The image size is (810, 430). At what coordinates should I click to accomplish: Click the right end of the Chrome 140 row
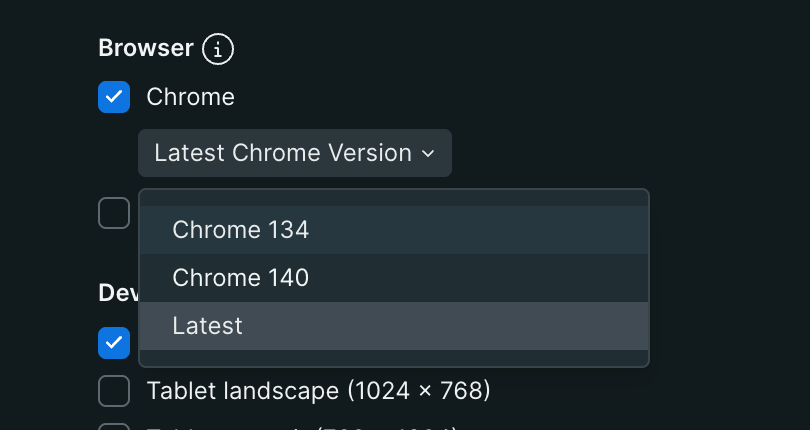tap(620, 278)
